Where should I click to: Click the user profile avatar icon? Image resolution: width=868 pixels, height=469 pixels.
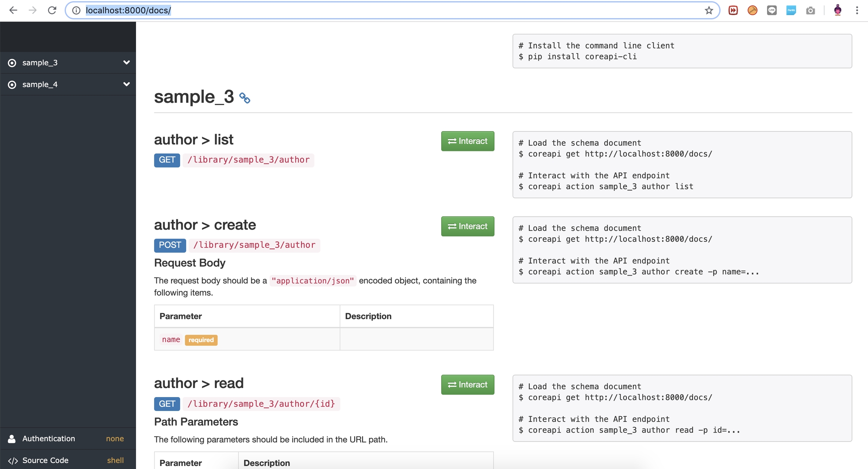click(837, 10)
